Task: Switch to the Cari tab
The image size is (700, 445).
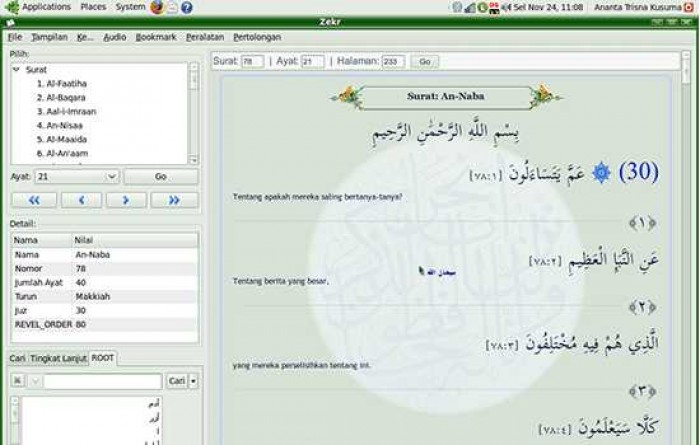Action: pos(17,358)
